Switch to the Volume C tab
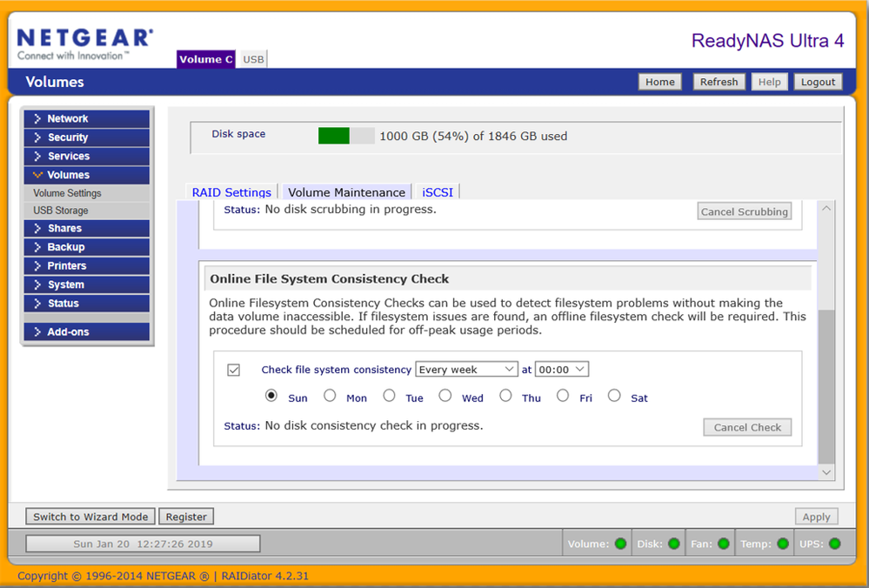 point(205,59)
